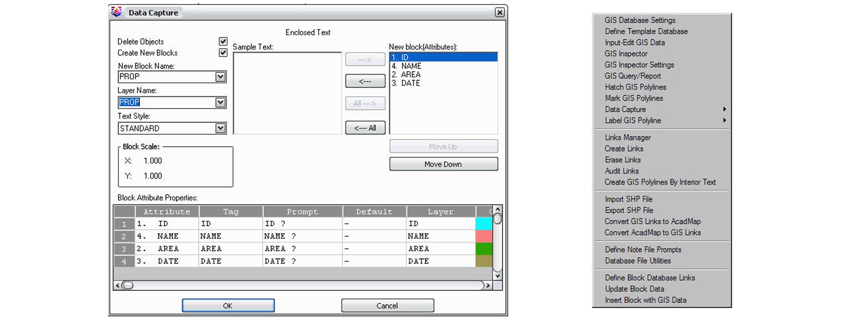868x321 pixels.
Task: Close the Data Capture dialog
Action: click(499, 13)
